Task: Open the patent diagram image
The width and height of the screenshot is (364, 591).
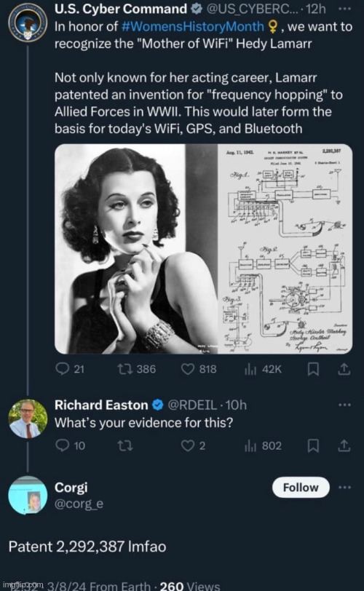Action: 285,249
